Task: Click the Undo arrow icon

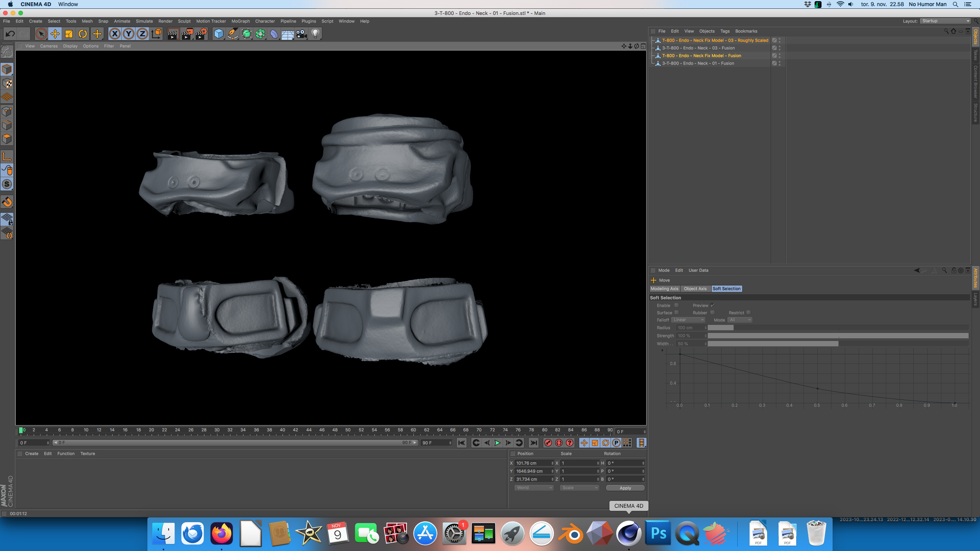Action: (x=10, y=34)
